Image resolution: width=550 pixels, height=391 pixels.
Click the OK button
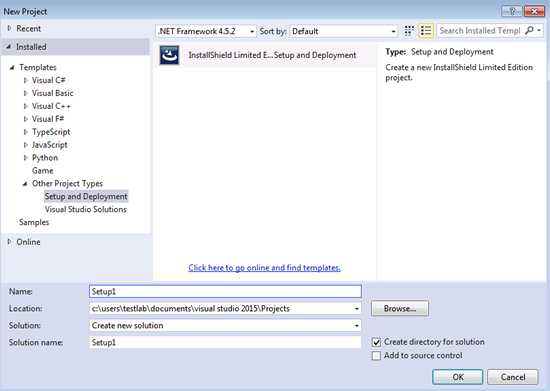click(x=458, y=377)
